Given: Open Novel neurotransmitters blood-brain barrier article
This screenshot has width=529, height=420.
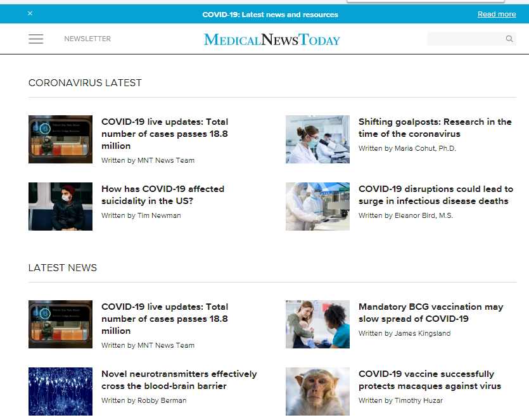Looking at the screenshot, I should 179,379.
